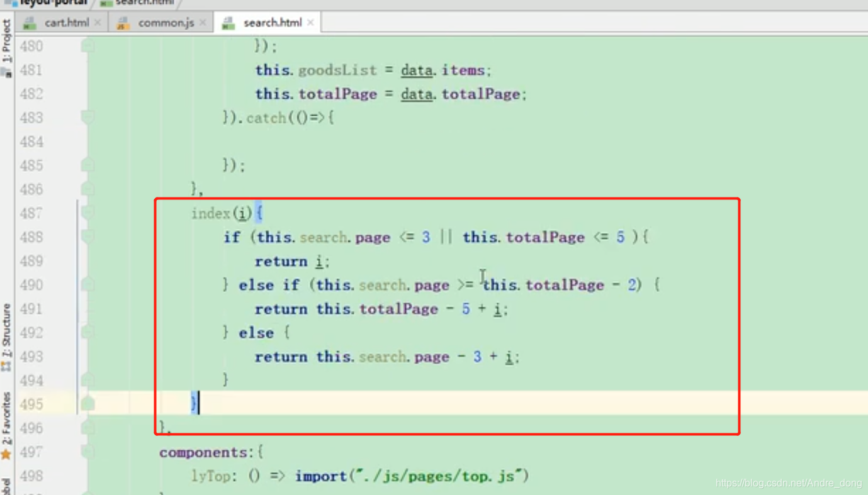This screenshot has width=868, height=495.
Task: Collapse the catch block fold on line 483
Action: tap(87, 118)
